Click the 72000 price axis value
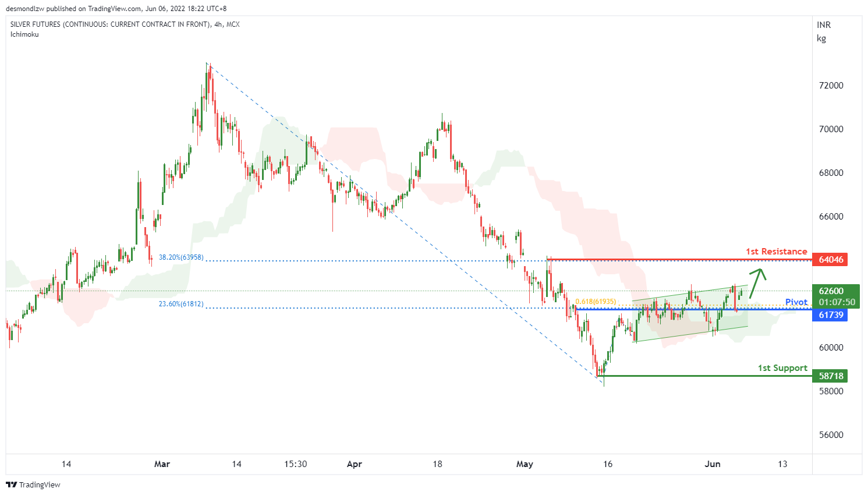 pyautogui.click(x=831, y=86)
